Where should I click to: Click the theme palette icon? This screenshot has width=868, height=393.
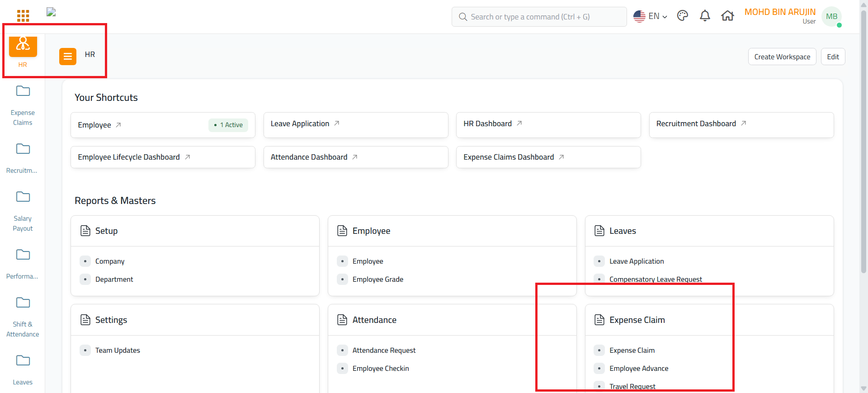coord(682,16)
